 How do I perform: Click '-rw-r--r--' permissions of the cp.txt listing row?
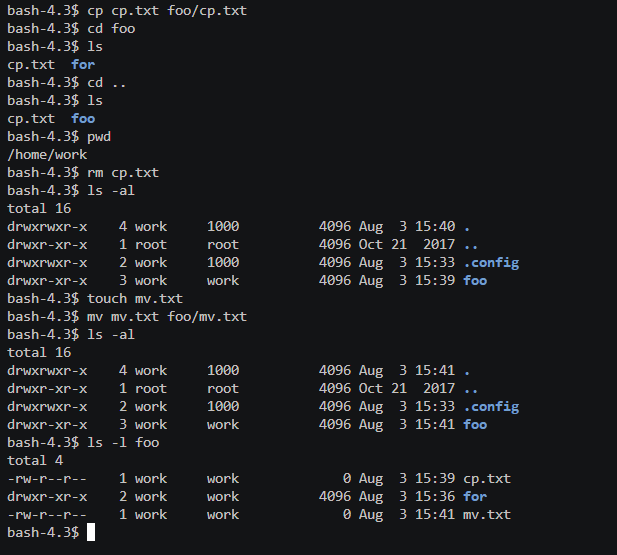[x=47, y=479]
